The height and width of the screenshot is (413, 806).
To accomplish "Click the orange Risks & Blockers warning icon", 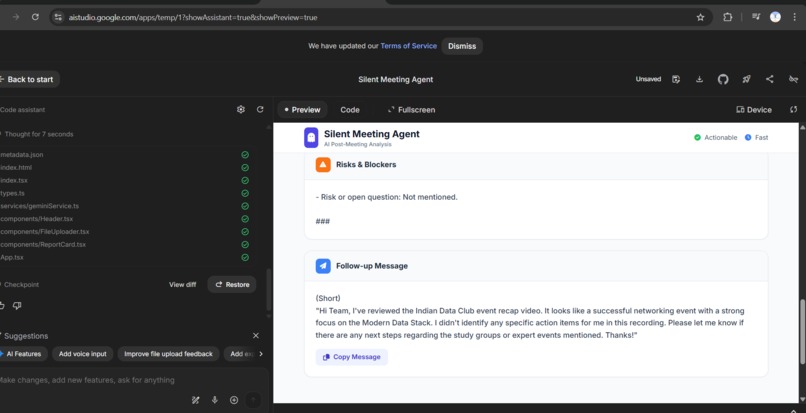I will pyautogui.click(x=323, y=165).
